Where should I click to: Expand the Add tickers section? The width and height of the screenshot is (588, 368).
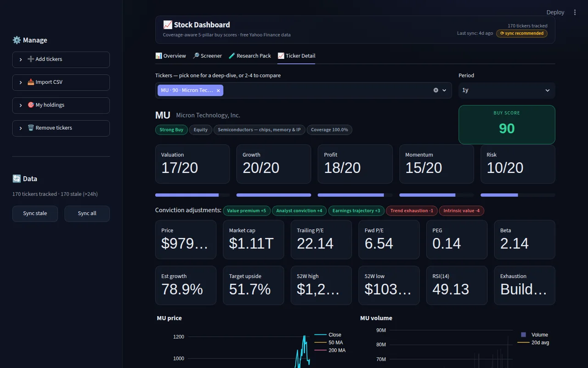click(x=61, y=59)
